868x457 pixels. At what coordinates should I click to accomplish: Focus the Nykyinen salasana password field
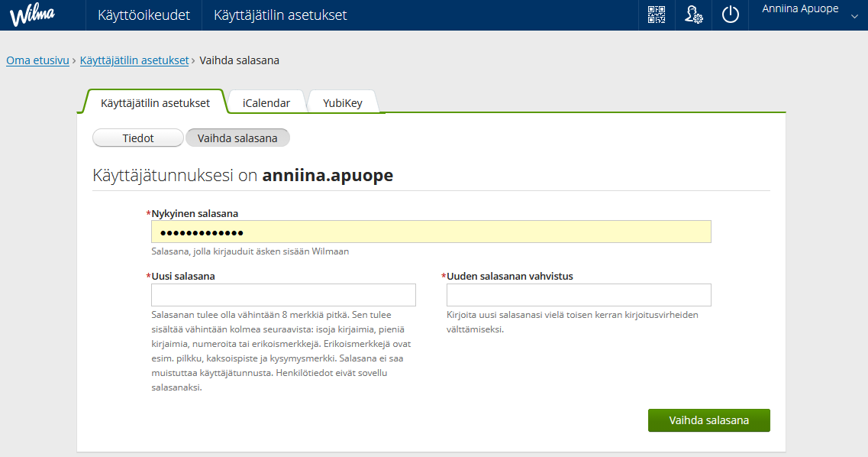431,232
